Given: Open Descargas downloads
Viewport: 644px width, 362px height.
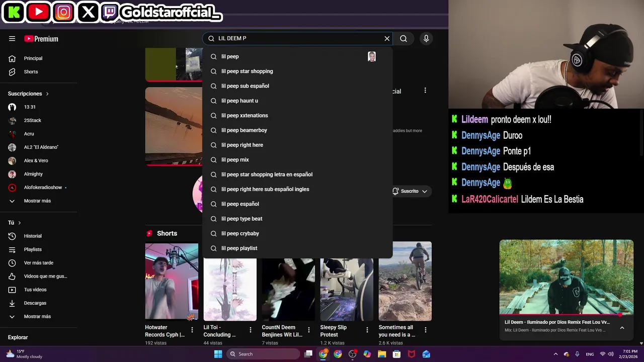Looking at the screenshot, I should [39, 303].
